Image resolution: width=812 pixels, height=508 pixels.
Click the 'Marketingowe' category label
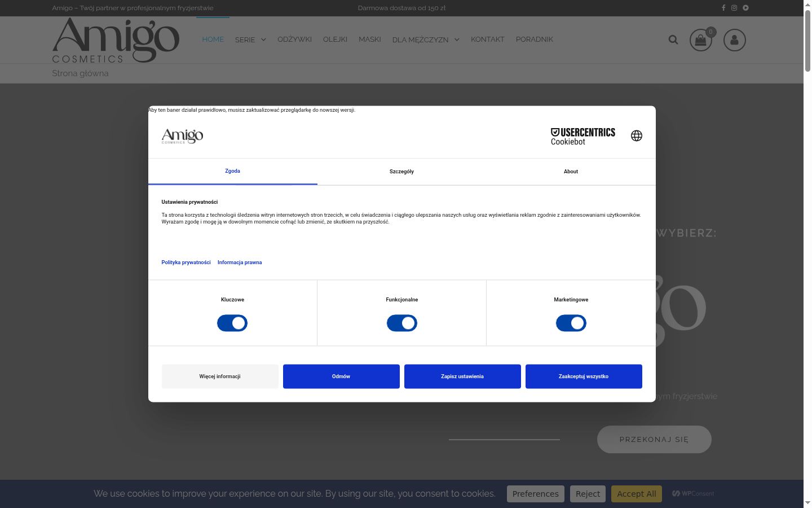pyautogui.click(x=571, y=300)
